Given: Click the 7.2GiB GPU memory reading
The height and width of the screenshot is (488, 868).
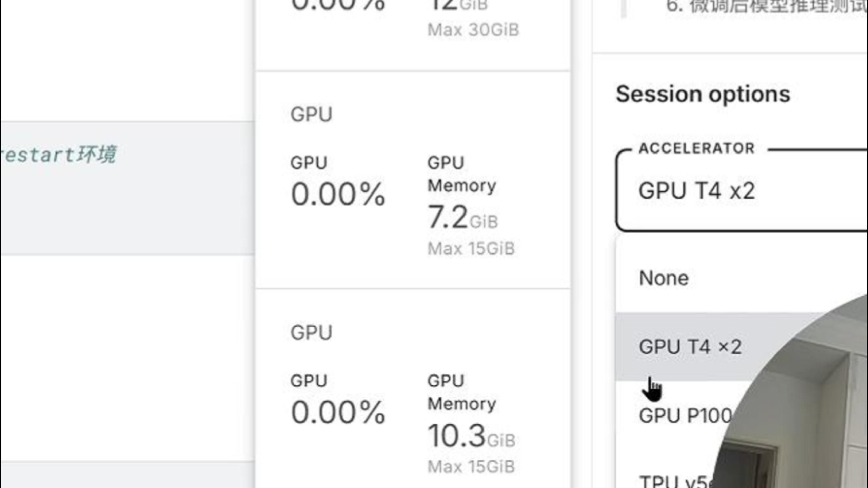Looking at the screenshot, I should click(x=462, y=218).
